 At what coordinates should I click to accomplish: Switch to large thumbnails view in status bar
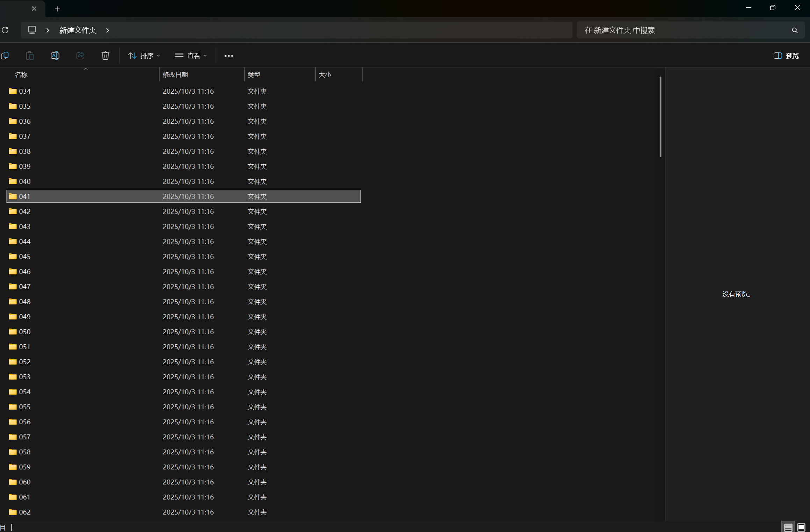pyautogui.click(x=801, y=527)
